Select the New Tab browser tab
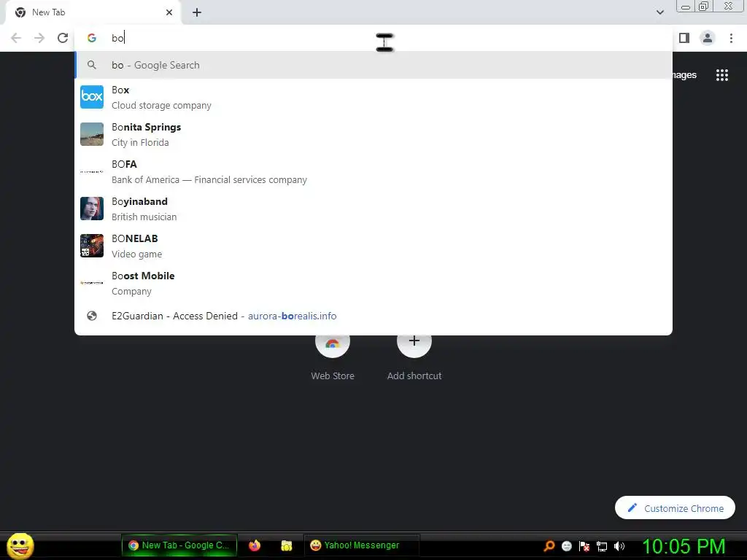The image size is (747, 560). pyautogui.click(x=93, y=12)
